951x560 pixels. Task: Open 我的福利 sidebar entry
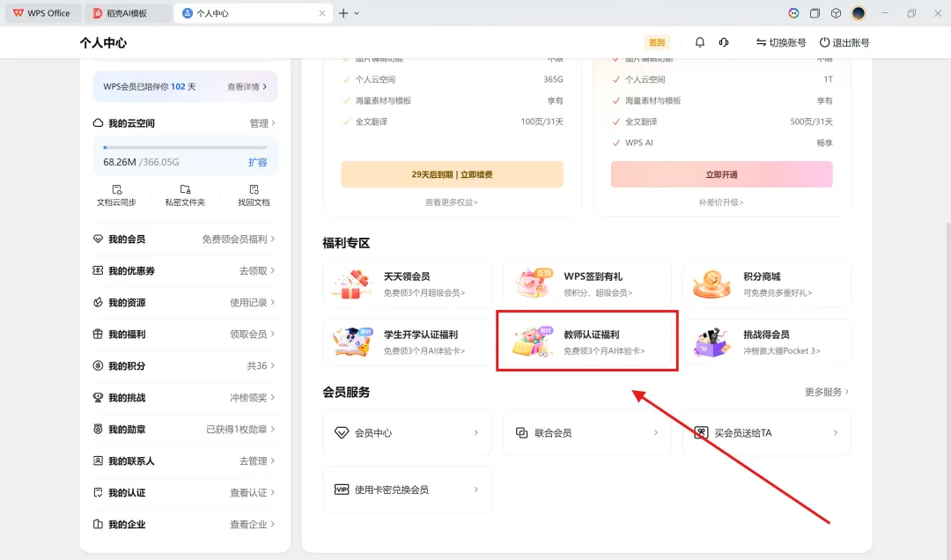pos(184,335)
